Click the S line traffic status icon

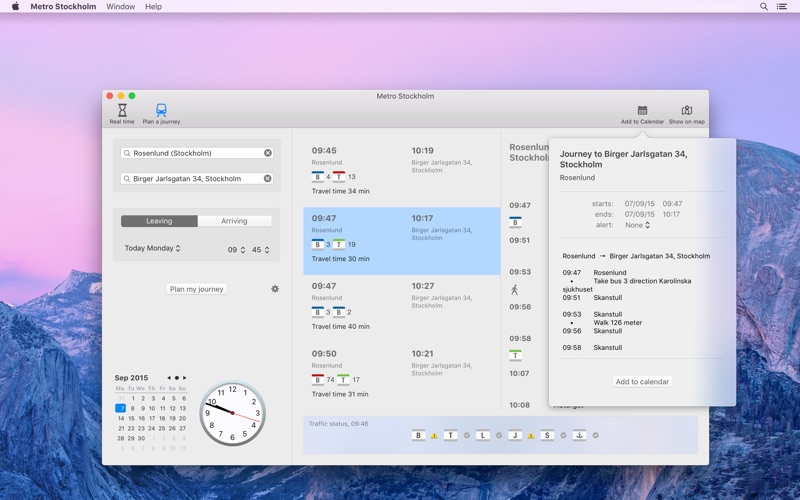[547, 435]
